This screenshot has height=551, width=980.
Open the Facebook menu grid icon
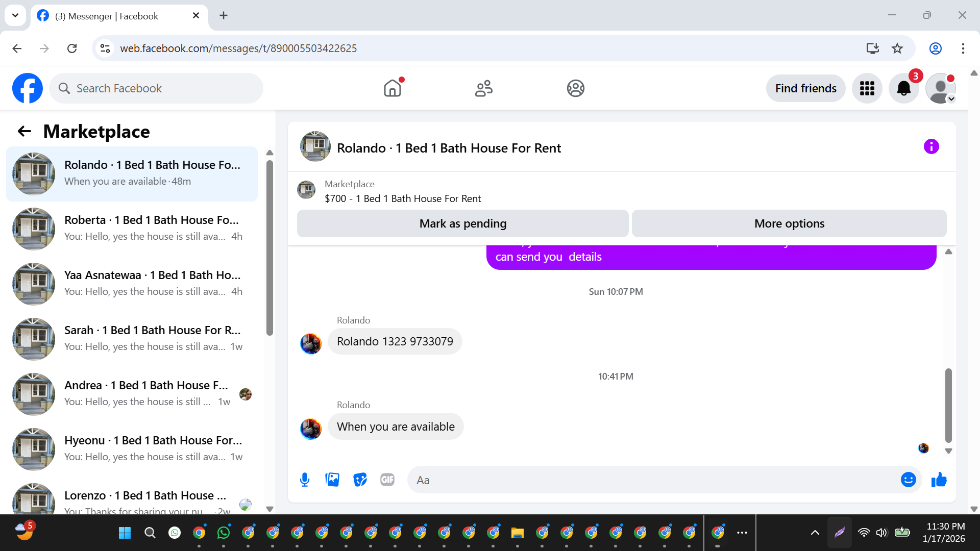pos(867,88)
